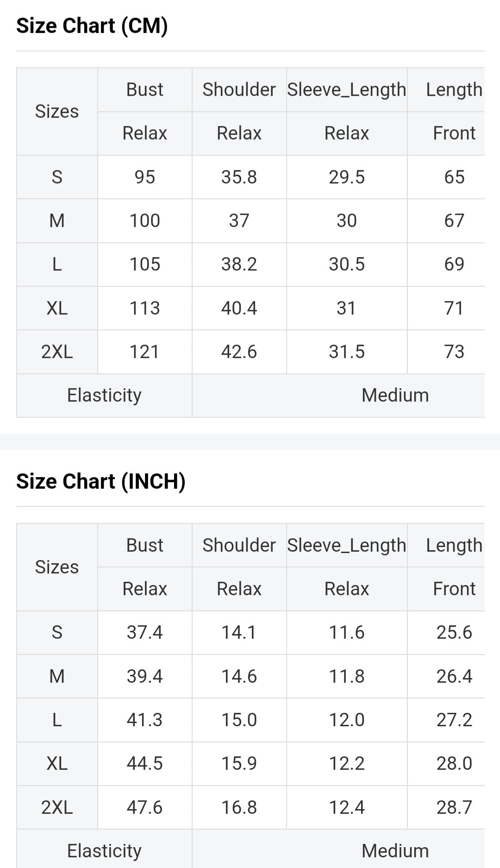Select the 29.5 sleeve length cell
This screenshot has width=500, height=868.
[347, 177]
